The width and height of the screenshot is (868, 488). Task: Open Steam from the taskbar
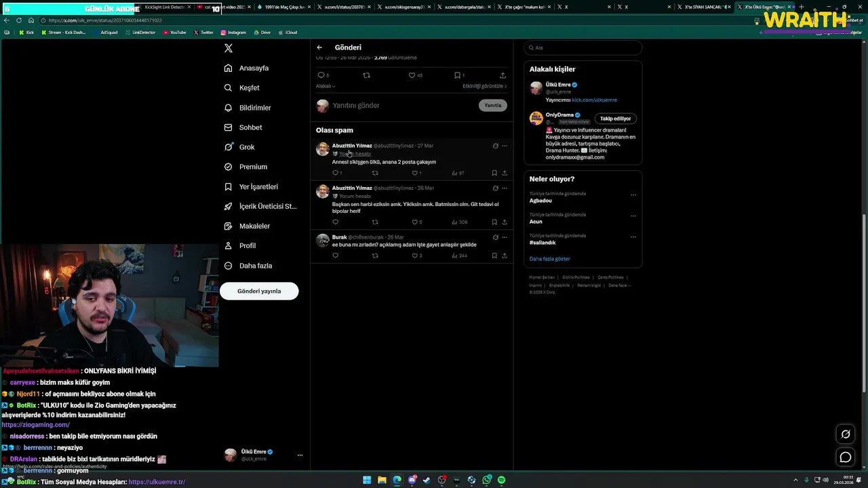427,480
